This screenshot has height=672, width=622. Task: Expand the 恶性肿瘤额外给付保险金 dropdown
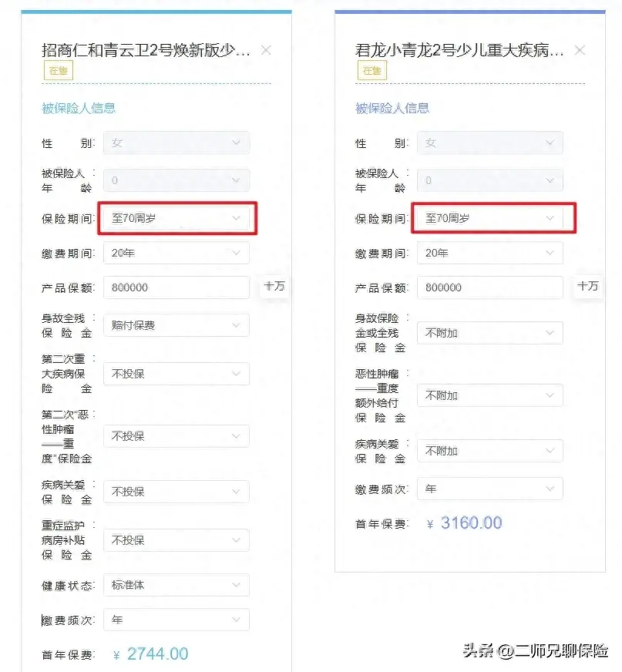pyautogui.click(x=490, y=395)
